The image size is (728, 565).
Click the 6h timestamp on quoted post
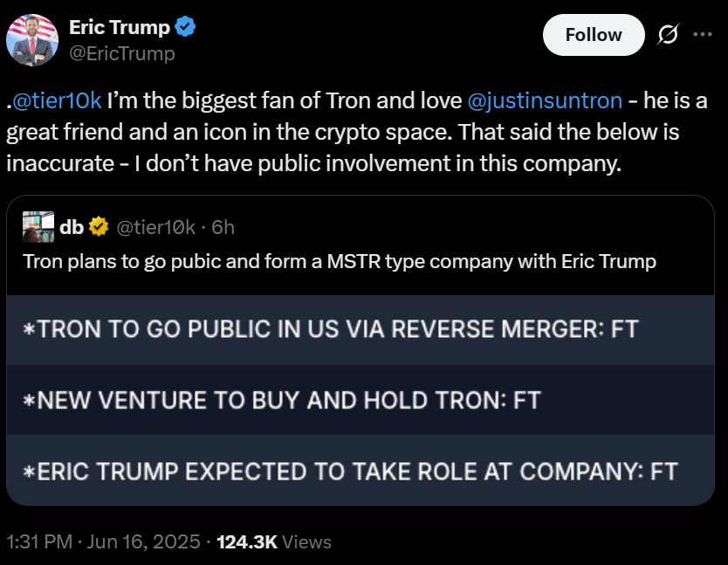[x=223, y=228]
